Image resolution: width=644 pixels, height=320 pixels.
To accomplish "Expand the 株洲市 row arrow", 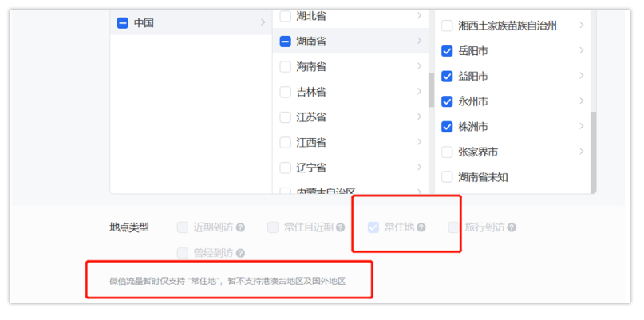I will 582,126.
